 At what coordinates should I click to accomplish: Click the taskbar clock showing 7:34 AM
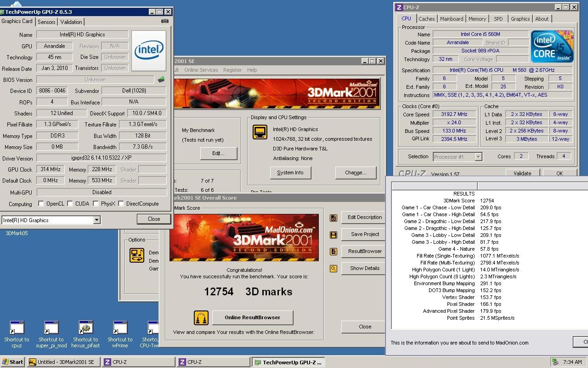[x=572, y=362]
